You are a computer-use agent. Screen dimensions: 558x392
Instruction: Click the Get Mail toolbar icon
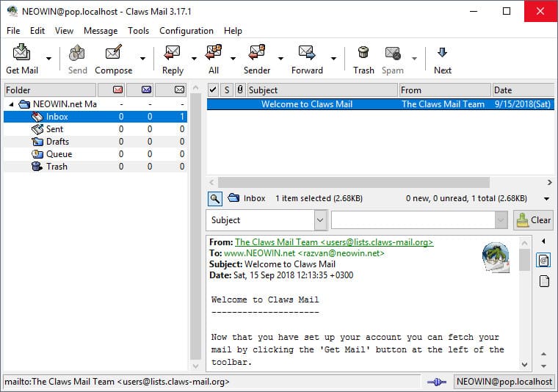[22, 53]
